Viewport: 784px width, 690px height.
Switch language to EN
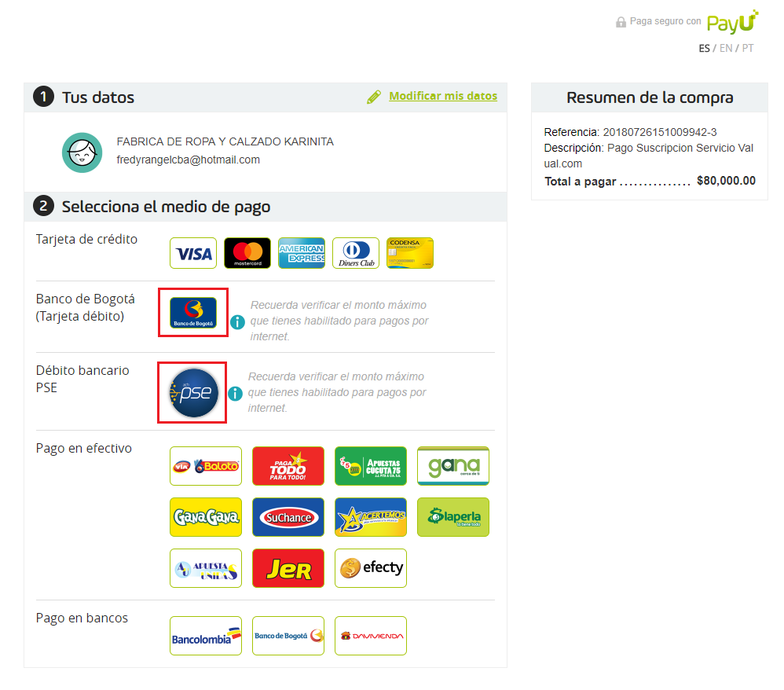pos(726,48)
